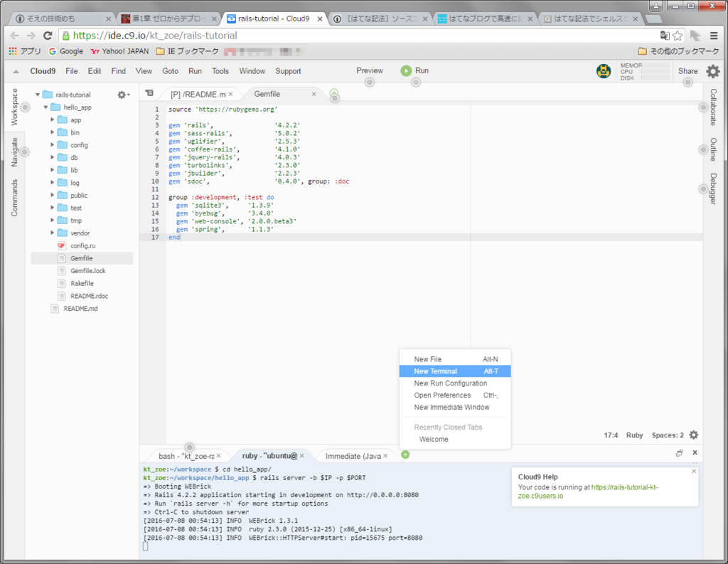Open Gemfile.lock in the file tree
The height and width of the screenshot is (564, 728).
[87, 271]
